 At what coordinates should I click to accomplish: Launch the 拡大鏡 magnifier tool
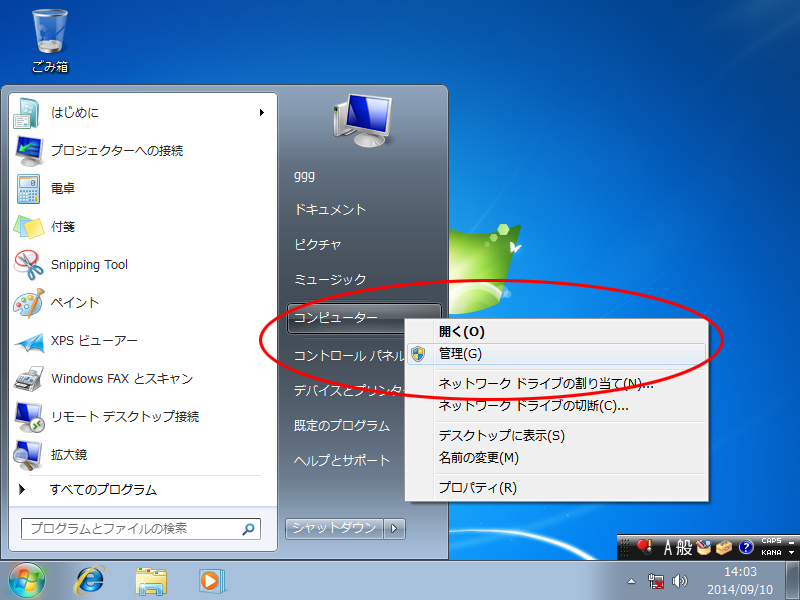69,455
